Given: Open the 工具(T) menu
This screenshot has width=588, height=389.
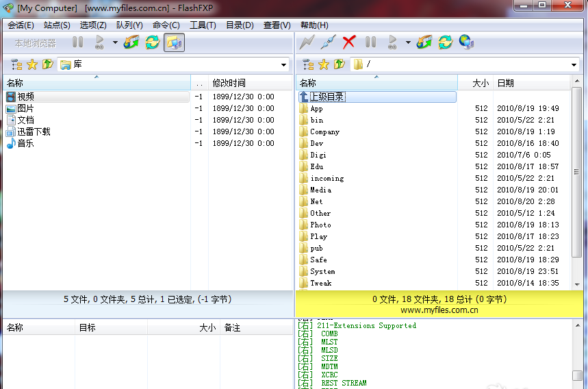Looking at the screenshot, I should pos(203,25).
